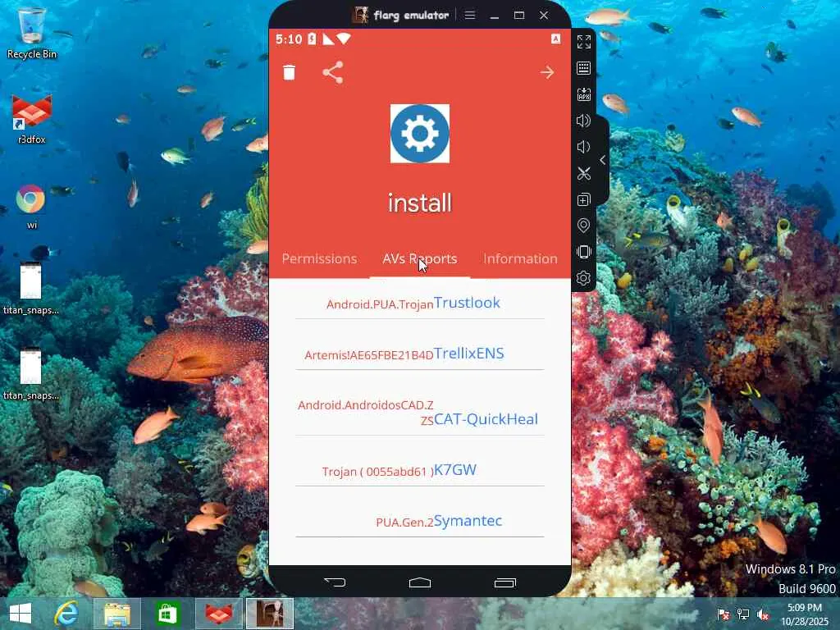Image resolution: width=840 pixels, height=630 pixels.
Task: Select the Artemis!AE65FBE21B4D detection text
Action: [x=368, y=355]
